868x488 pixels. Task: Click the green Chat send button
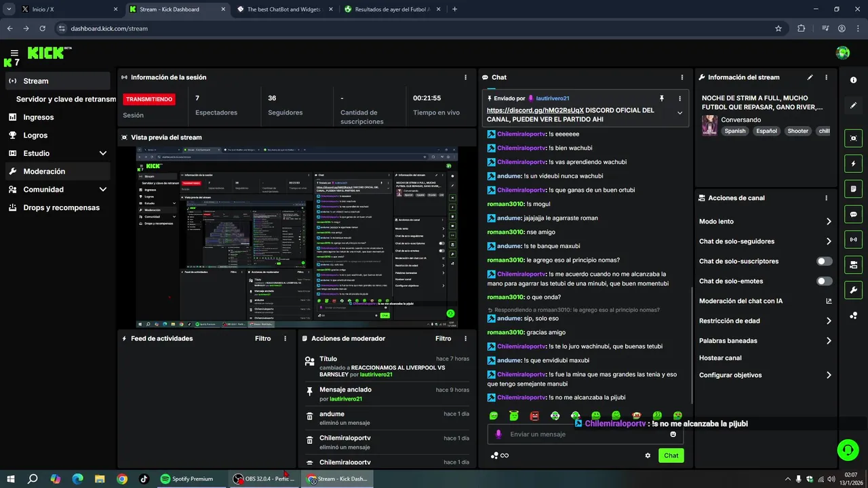coord(671,455)
